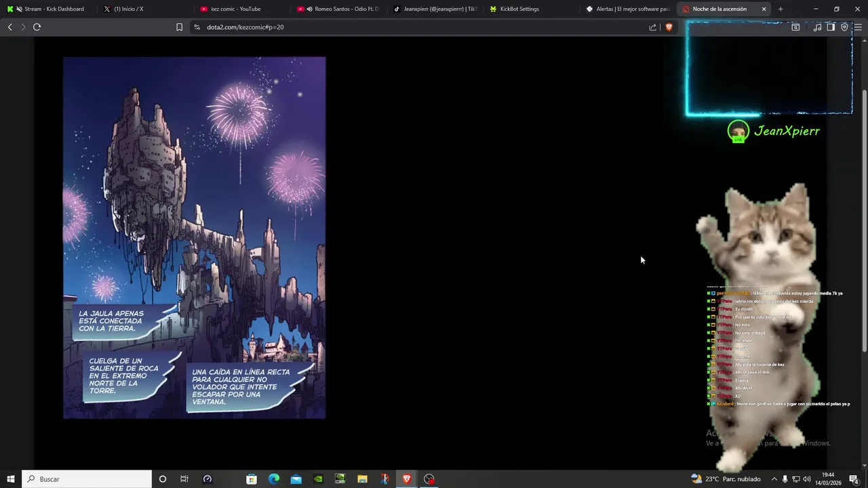
Task: Open the Brave main menu
Action: coord(858,27)
